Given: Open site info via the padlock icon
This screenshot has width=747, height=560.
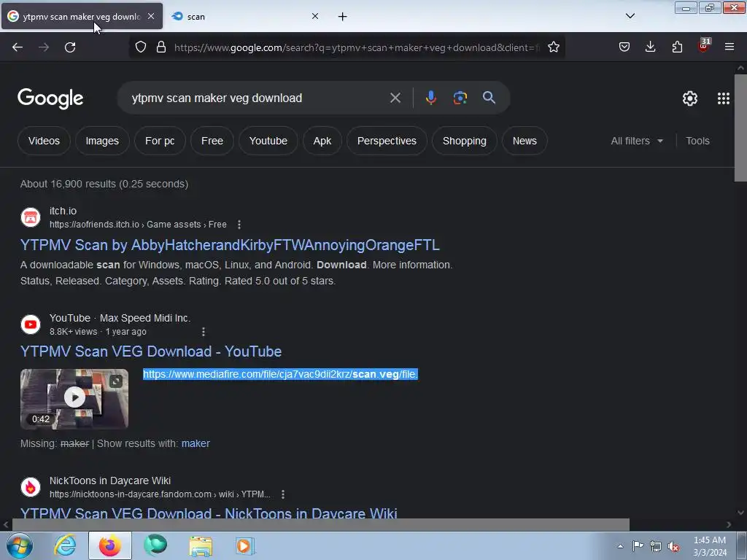Looking at the screenshot, I should [x=161, y=47].
